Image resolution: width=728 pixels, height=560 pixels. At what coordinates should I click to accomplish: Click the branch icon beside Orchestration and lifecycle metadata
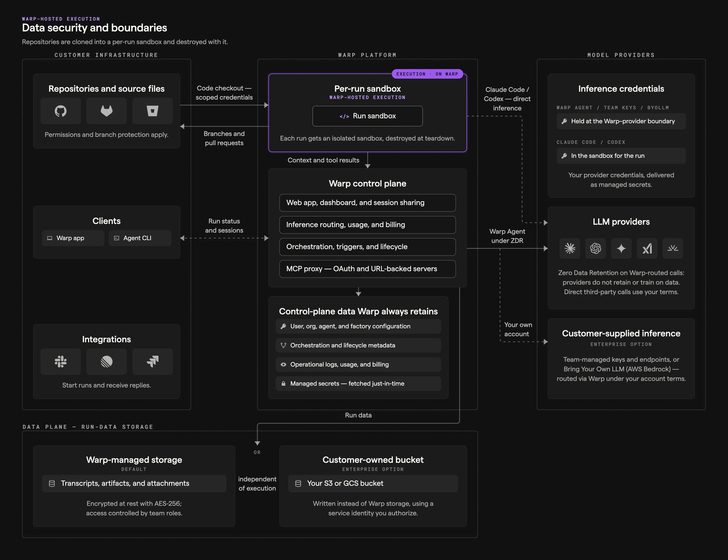[x=283, y=345]
